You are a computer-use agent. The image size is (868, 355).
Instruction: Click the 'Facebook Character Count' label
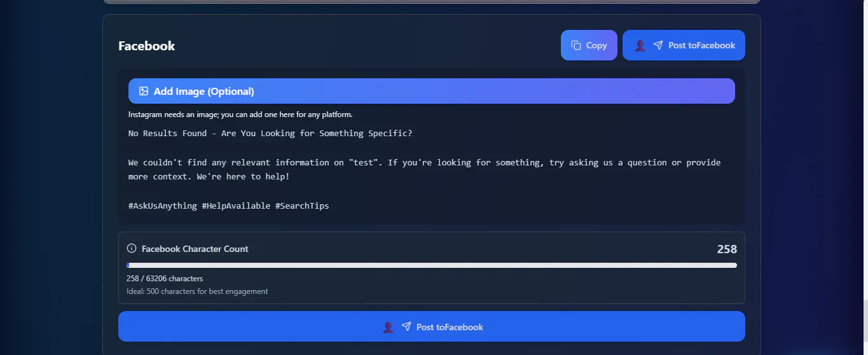(195, 249)
